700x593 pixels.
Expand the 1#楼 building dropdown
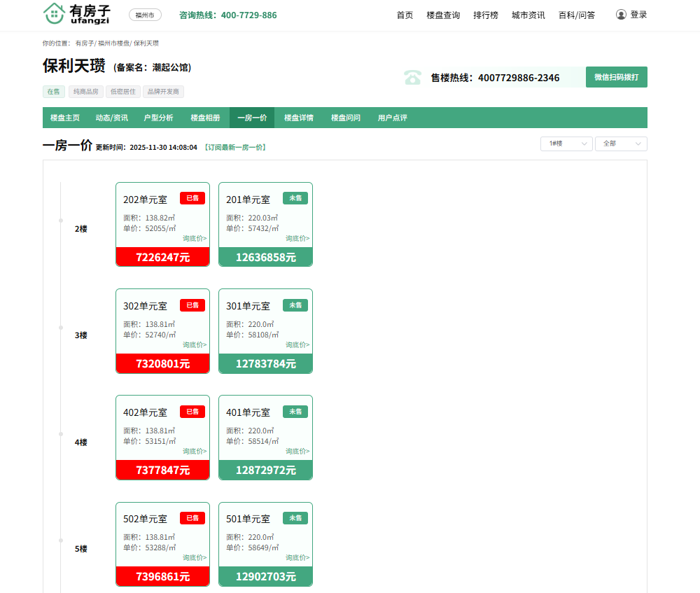566,144
